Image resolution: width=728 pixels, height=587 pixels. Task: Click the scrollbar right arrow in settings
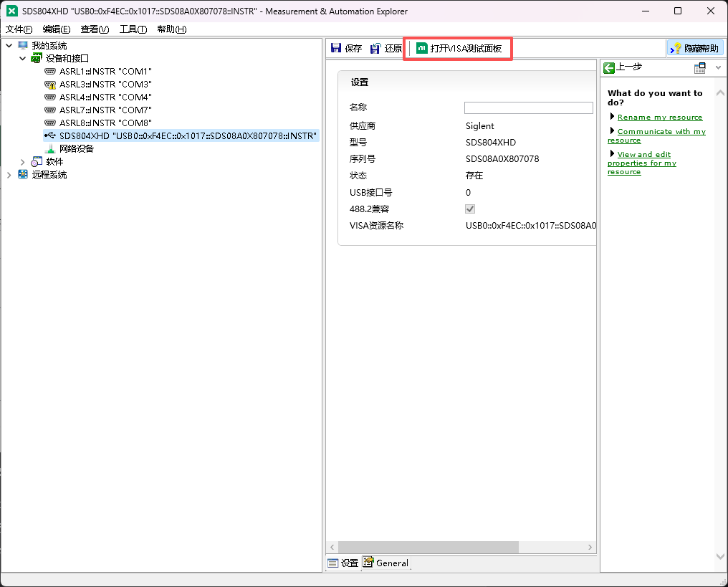(590, 547)
